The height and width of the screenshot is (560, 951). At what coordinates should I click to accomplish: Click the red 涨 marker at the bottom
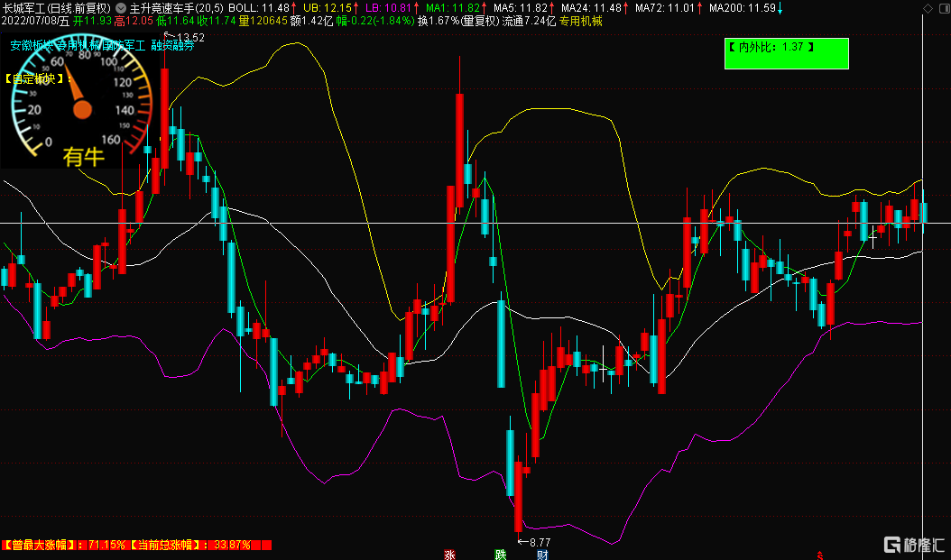tap(449, 555)
